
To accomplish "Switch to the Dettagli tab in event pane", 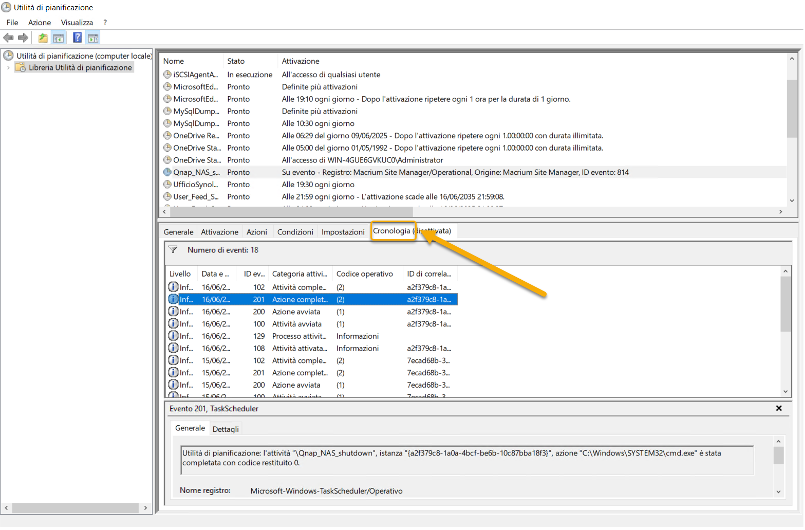I will [x=225, y=429].
